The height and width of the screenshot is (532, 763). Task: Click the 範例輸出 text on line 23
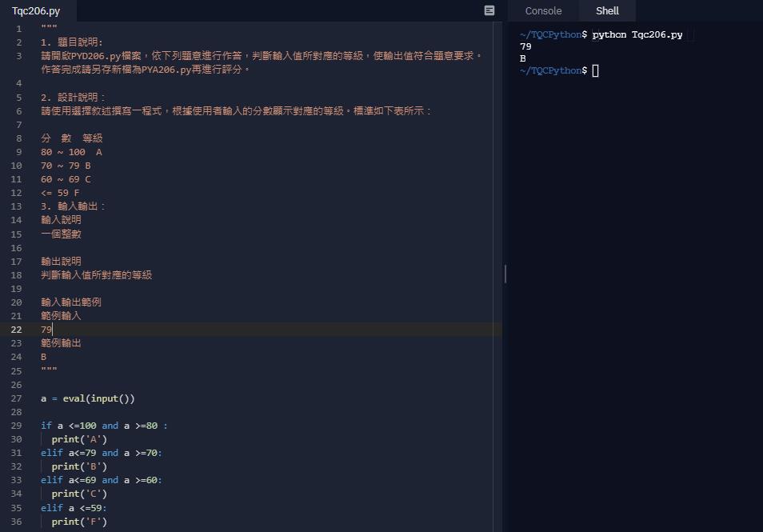[x=60, y=342]
